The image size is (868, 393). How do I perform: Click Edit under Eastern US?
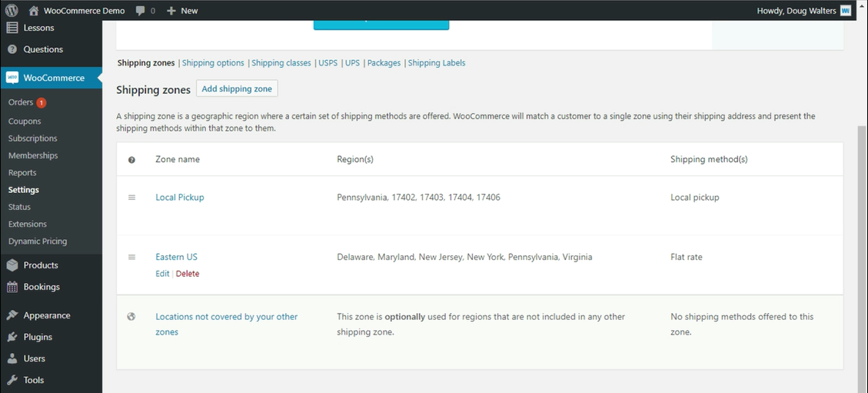[162, 274]
